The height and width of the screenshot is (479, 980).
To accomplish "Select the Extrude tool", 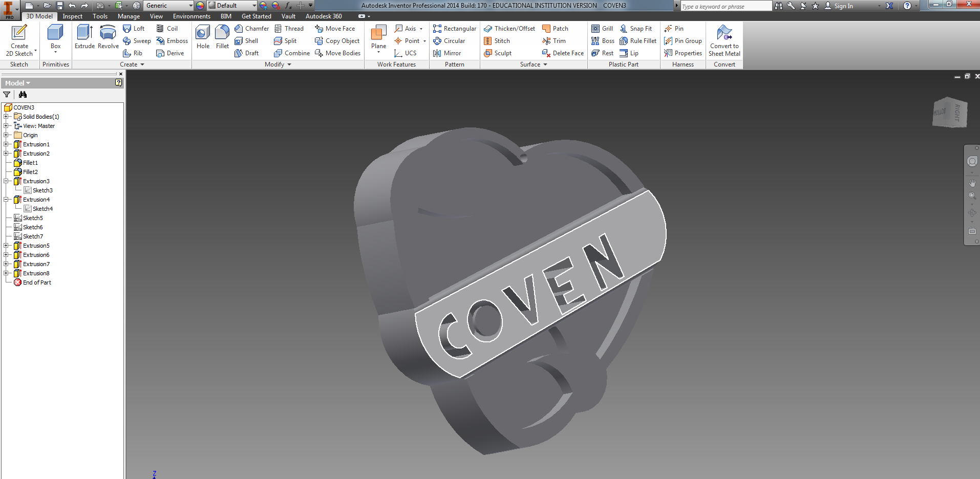I will coord(84,37).
